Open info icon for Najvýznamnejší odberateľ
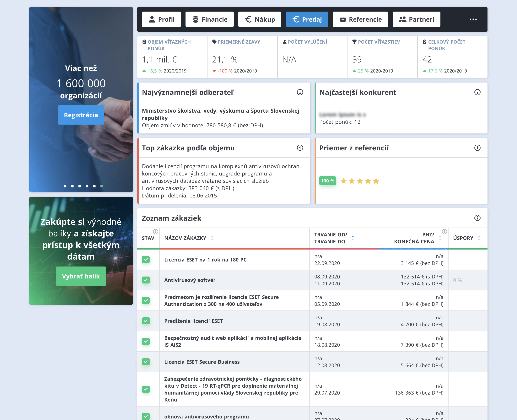 [x=300, y=92]
